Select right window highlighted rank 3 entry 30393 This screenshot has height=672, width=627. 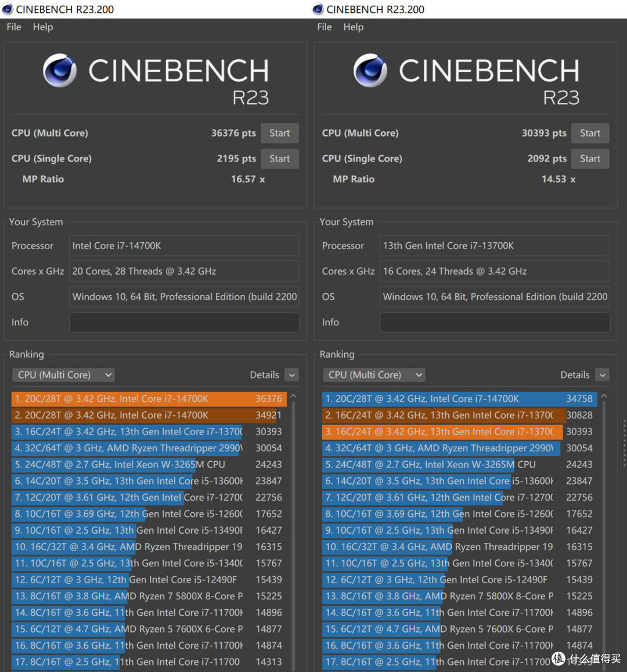point(459,432)
